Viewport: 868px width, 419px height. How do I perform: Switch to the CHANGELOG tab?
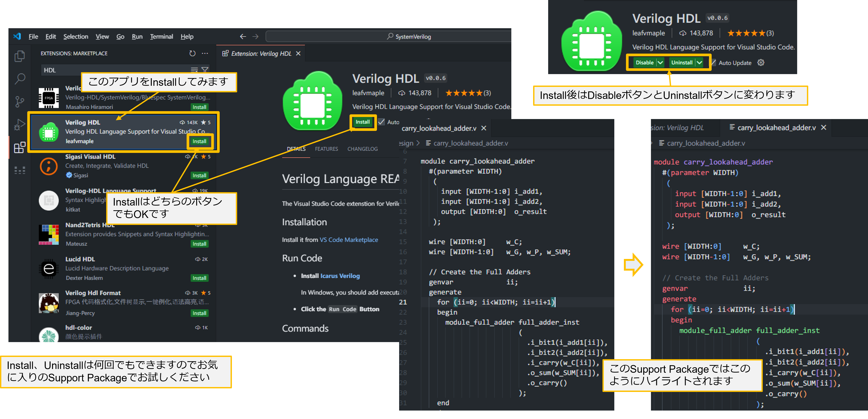pyautogui.click(x=362, y=149)
